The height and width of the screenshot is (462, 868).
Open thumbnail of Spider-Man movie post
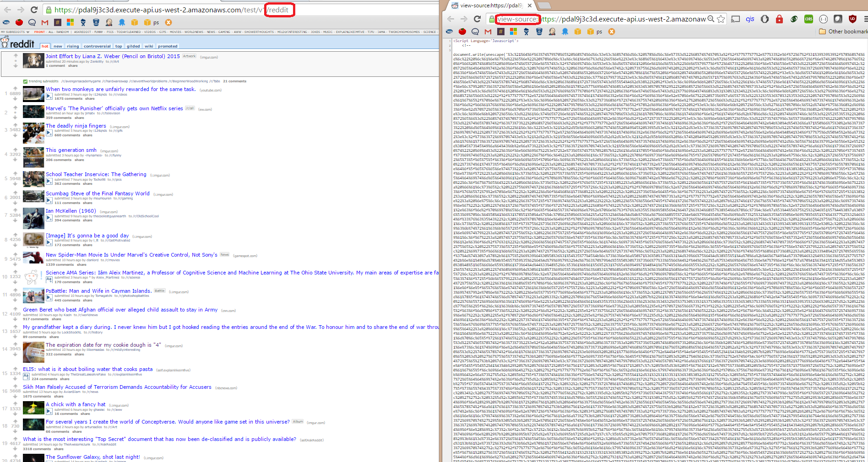(33, 258)
